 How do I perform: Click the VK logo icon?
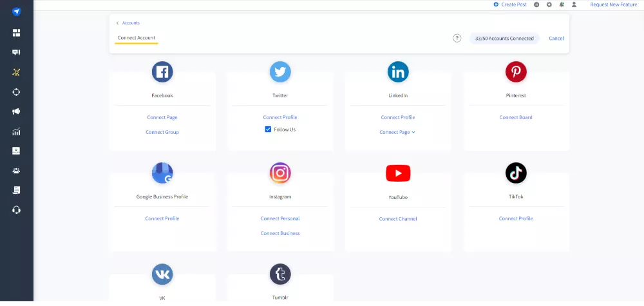pyautogui.click(x=162, y=274)
